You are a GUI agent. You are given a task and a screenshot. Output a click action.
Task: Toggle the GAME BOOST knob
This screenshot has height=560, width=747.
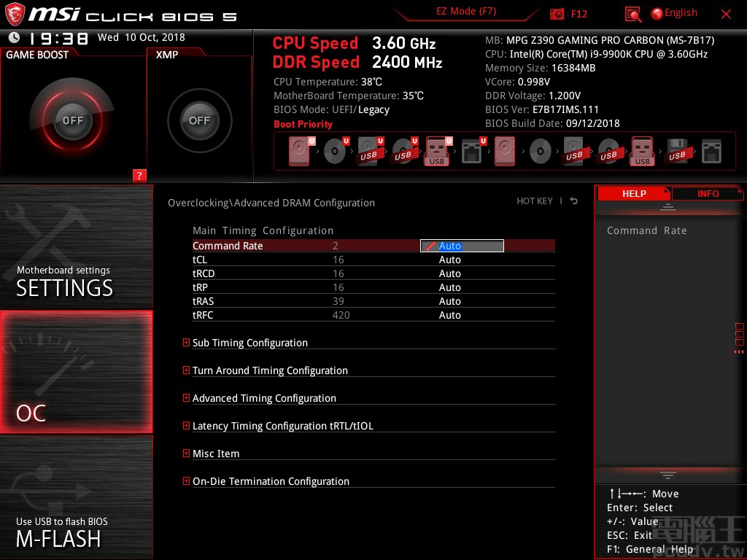tap(72, 120)
